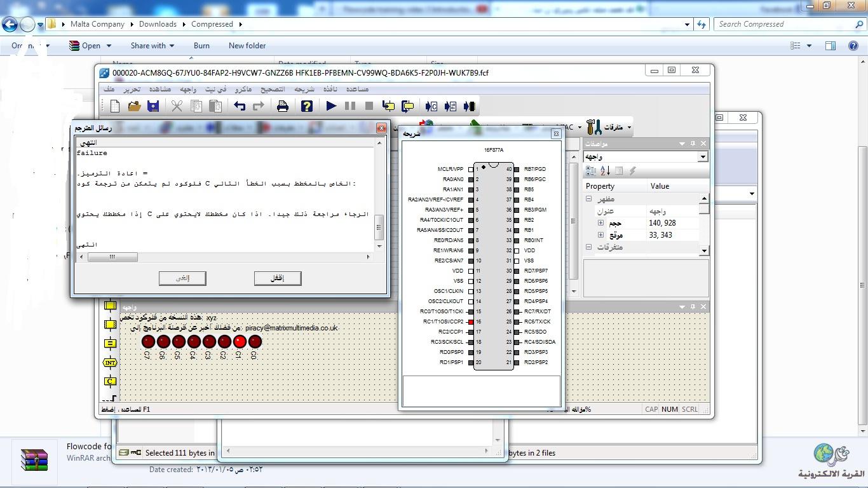This screenshot has width=868, height=488.
Task: Select the yellow calculation equals icon
Action: (110, 343)
